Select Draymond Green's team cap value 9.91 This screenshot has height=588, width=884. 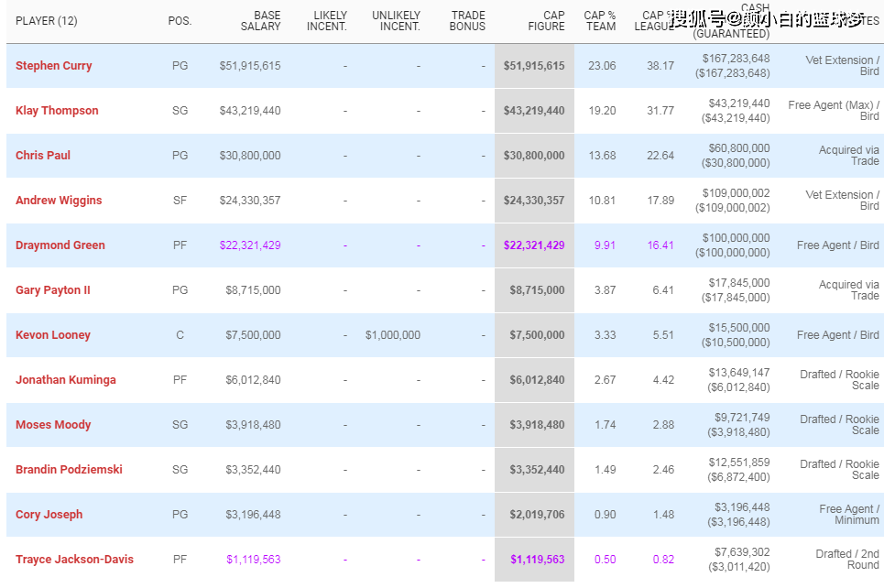tap(605, 245)
